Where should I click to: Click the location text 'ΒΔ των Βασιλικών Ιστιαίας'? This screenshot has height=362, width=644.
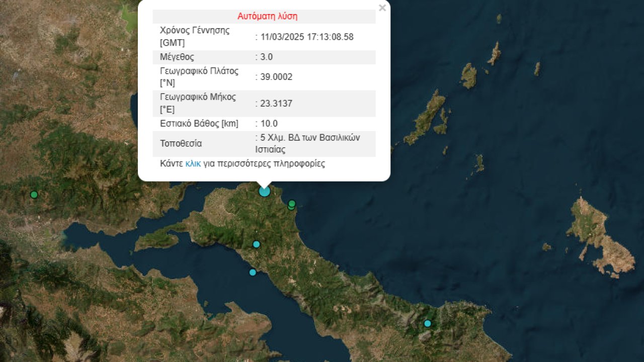click(x=307, y=143)
